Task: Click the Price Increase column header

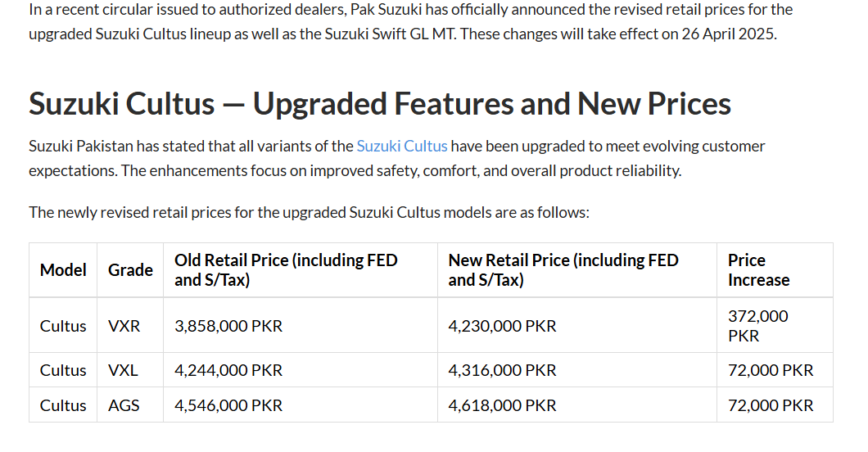Action: (x=775, y=270)
